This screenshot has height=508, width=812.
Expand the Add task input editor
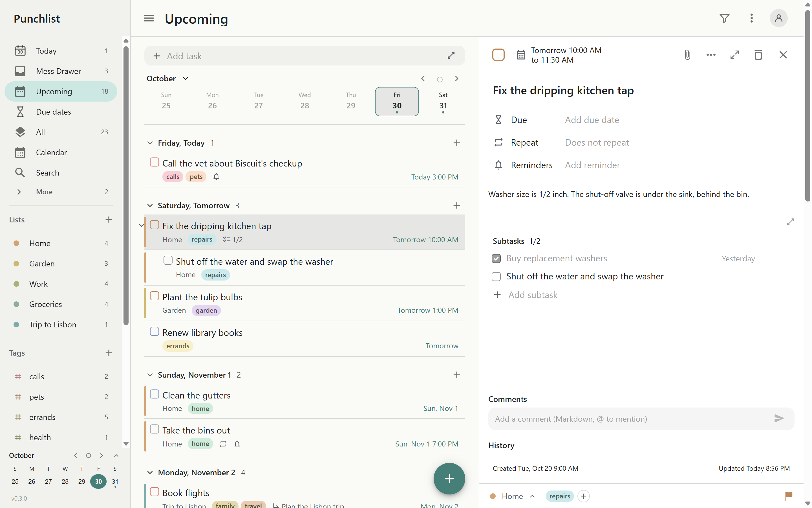pos(451,56)
